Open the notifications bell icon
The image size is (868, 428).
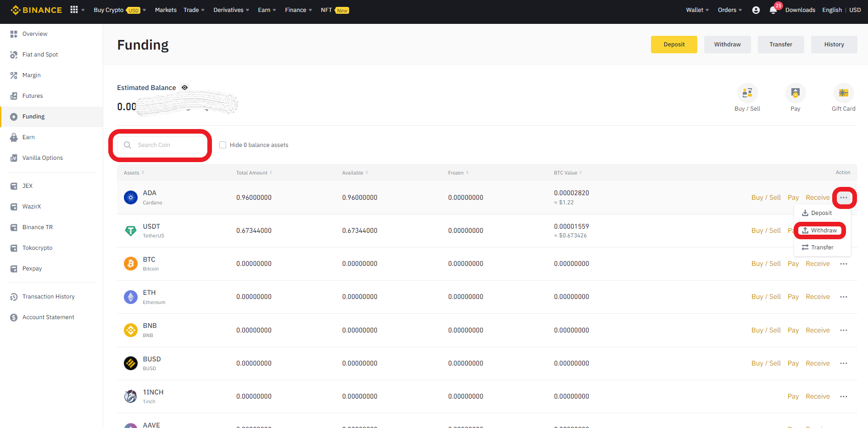(773, 10)
